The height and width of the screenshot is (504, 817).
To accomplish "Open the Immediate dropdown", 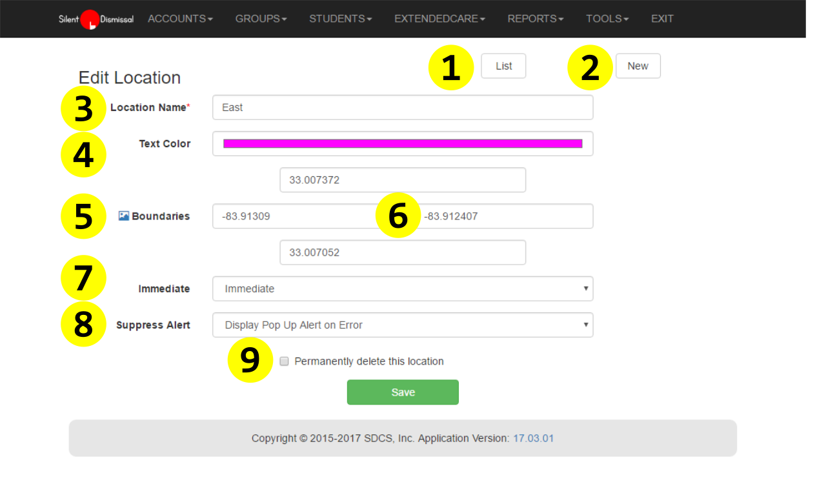I will tap(402, 289).
